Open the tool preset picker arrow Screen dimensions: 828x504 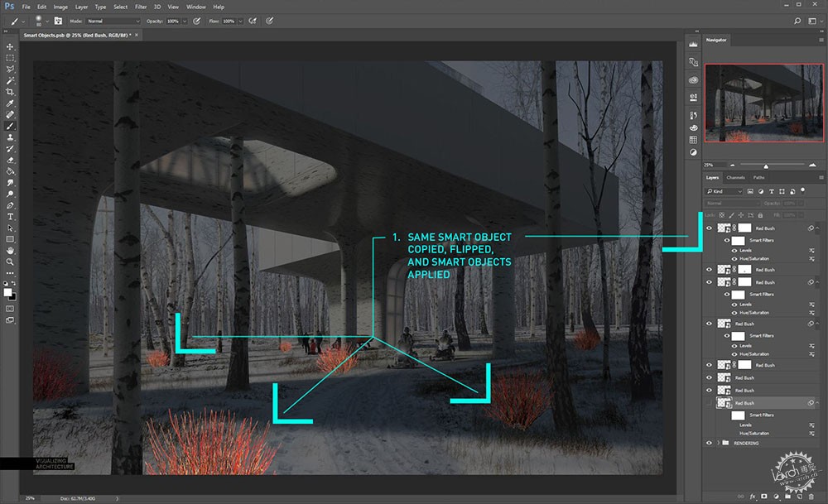tap(23, 22)
